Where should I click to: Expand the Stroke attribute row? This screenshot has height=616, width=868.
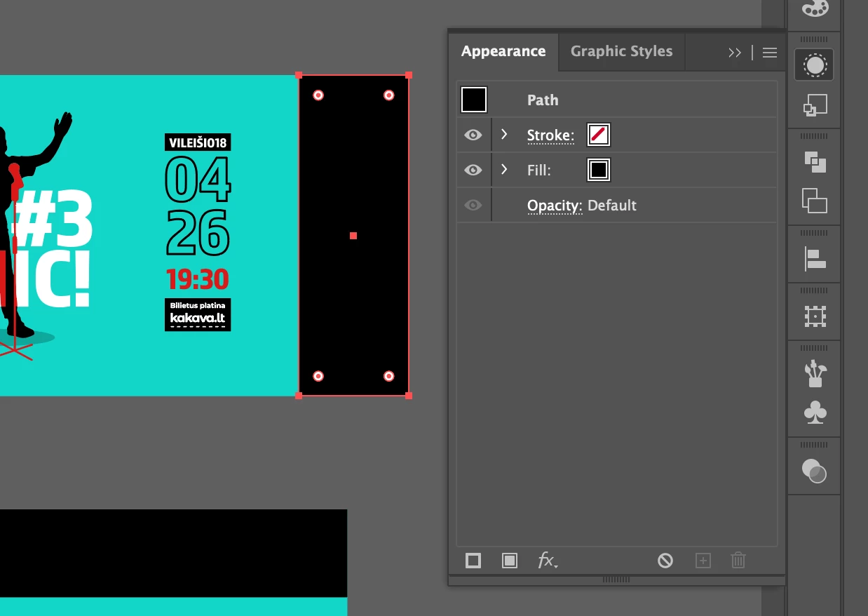coord(504,133)
